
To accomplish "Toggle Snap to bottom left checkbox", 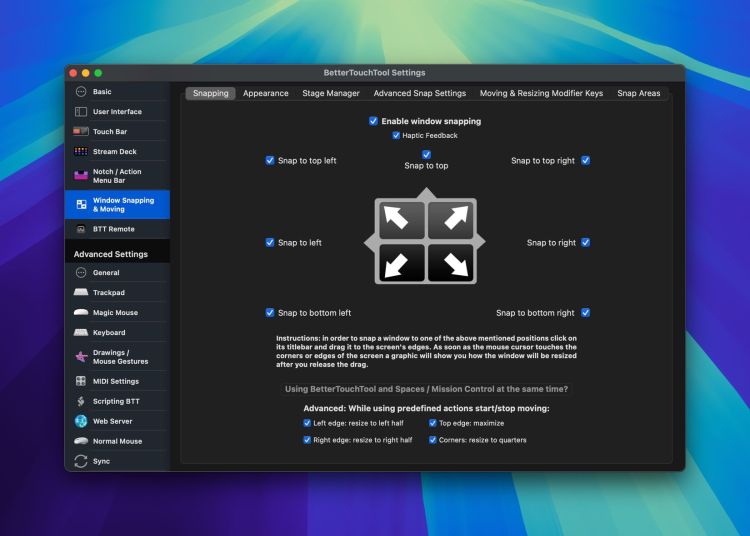I will click(x=270, y=312).
